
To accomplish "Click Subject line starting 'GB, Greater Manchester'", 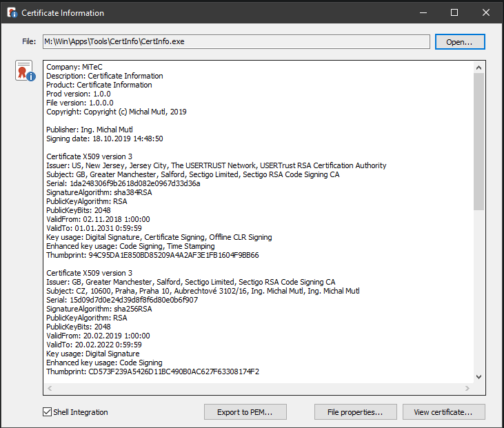I will tap(193, 174).
